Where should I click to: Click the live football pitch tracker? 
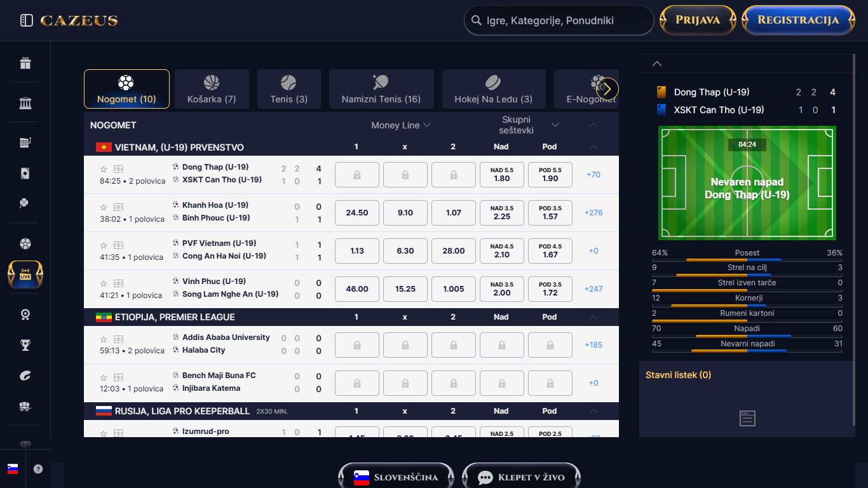click(x=747, y=183)
